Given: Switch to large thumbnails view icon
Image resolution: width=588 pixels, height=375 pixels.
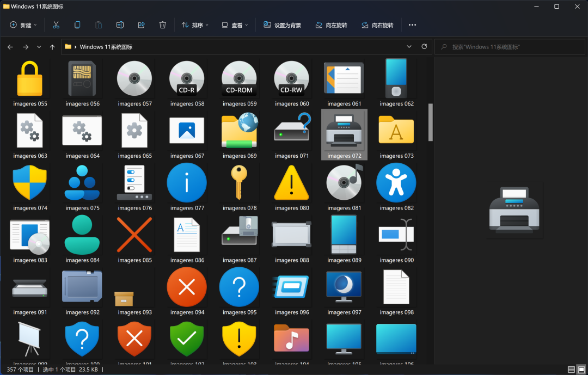Looking at the screenshot, I should 581,370.
